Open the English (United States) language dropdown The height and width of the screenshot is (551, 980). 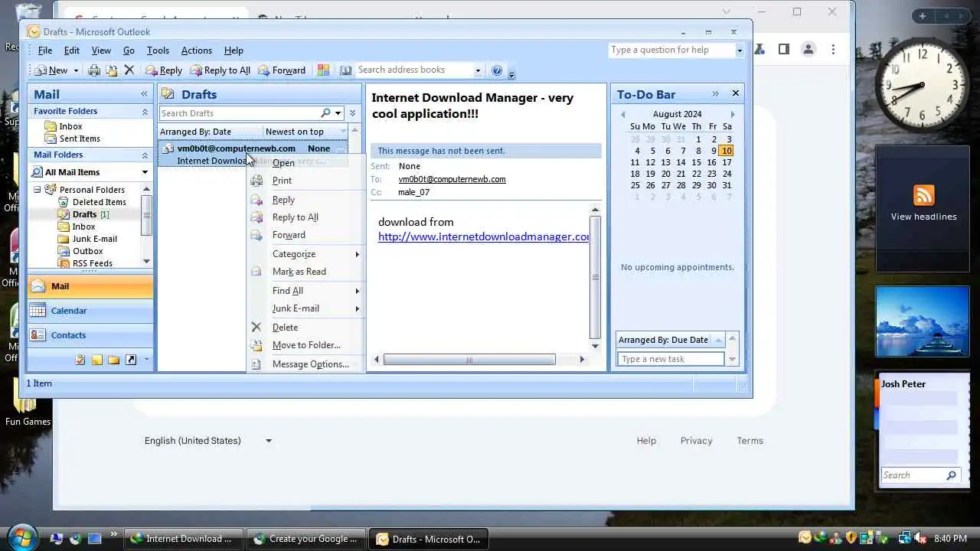[208, 441]
